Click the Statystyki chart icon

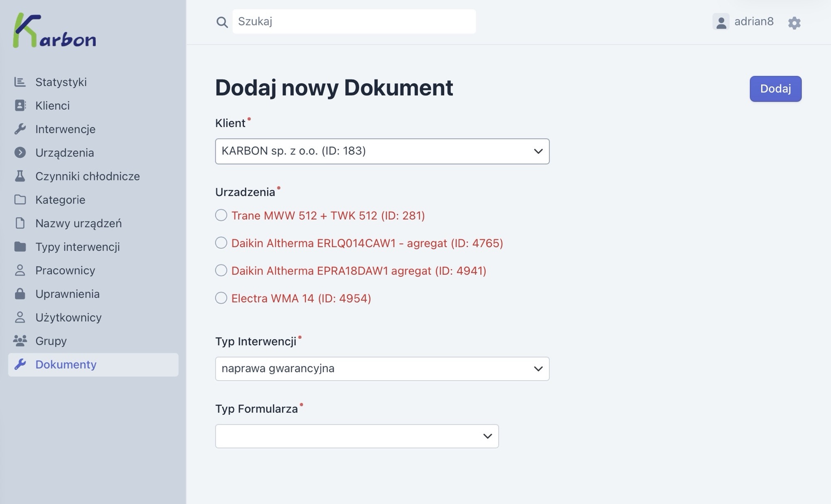coord(20,82)
